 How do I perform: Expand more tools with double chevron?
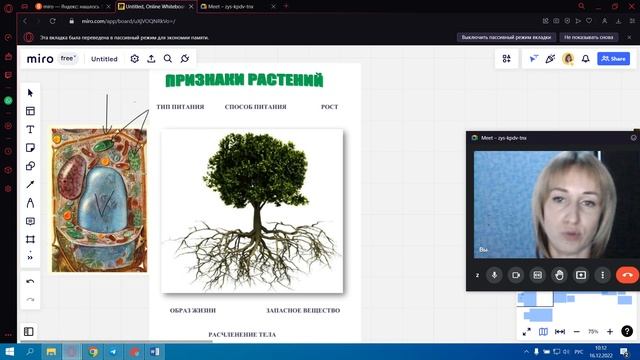click(x=30, y=257)
